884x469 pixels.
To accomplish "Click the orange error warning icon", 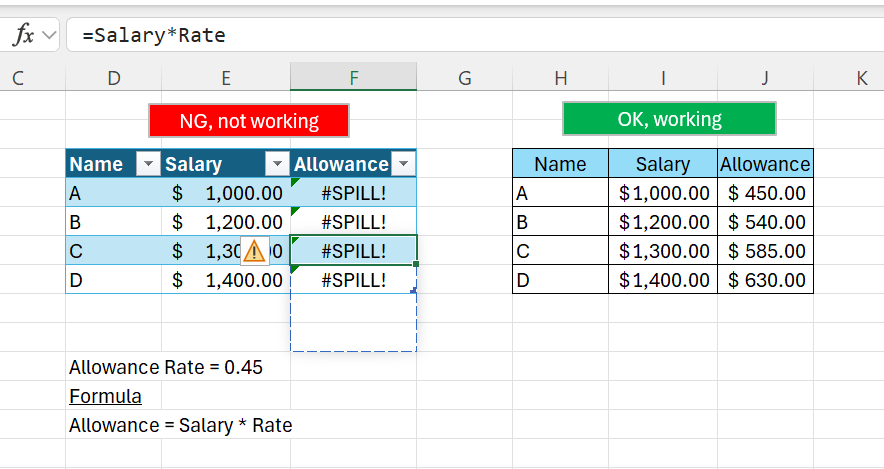I will (254, 251).
